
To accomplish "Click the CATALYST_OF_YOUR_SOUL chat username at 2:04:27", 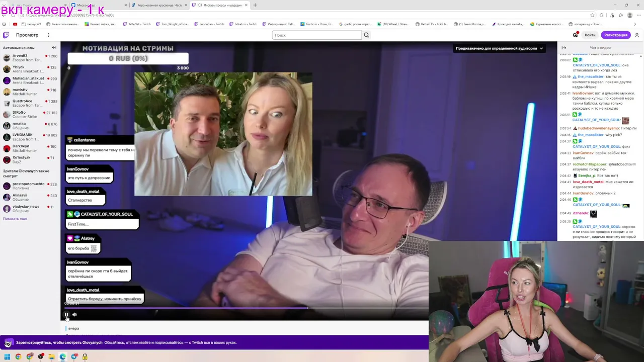I will tap(597, 146).
